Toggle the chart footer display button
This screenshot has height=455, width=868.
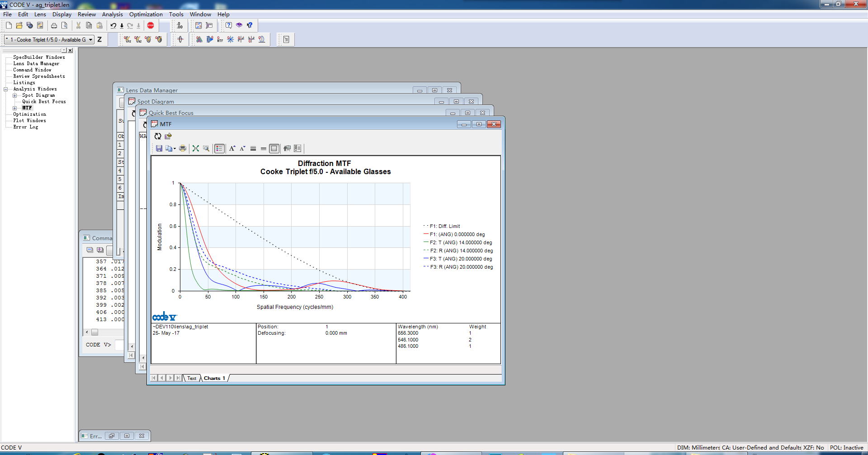point(274,148)
